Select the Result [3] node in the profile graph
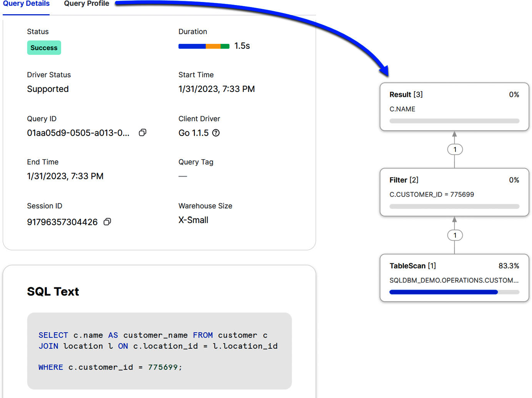Image resolution: width=532 pixels, height=398 pixels. [x=454, y=95]
